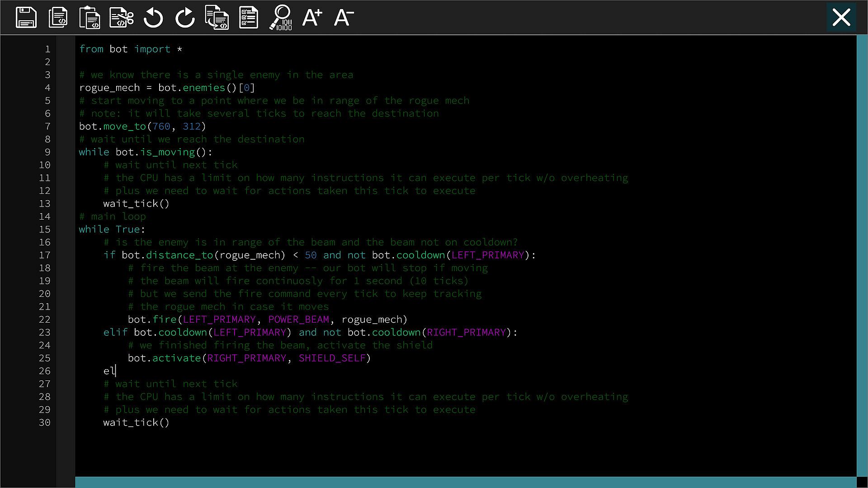Click the horizontal scrollbar at bottom

coord(466,482)
